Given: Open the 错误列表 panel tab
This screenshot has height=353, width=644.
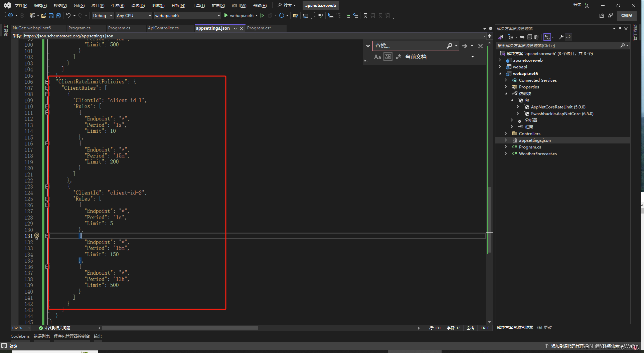Looking at the screenshot, I should 42,336.
